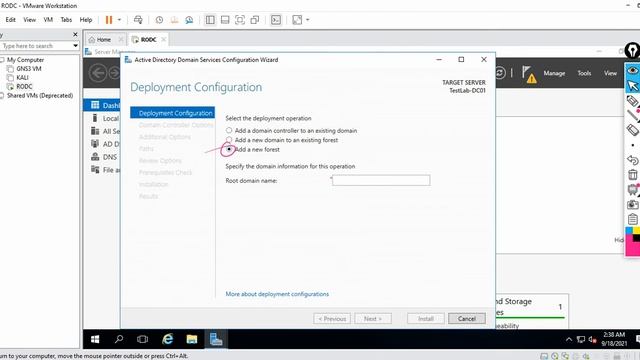Click the Next button in wizard
The height and width of the screenshot is (360, 640).
click(373, 319)
